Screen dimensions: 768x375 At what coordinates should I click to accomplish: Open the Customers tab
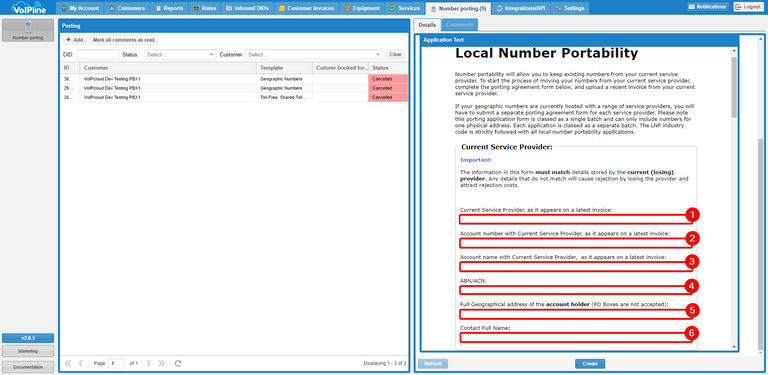(x=127, y=8)
